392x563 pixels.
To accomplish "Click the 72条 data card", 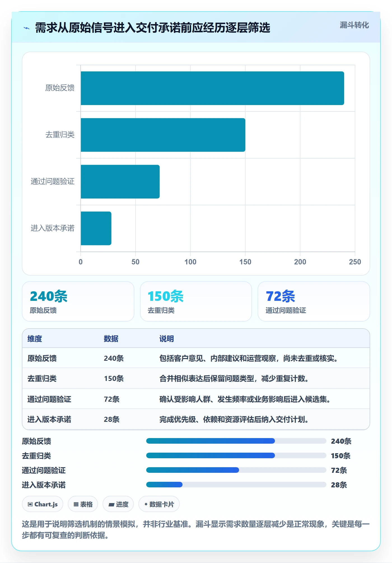I will pyautogui.click(x=314, y=301).
